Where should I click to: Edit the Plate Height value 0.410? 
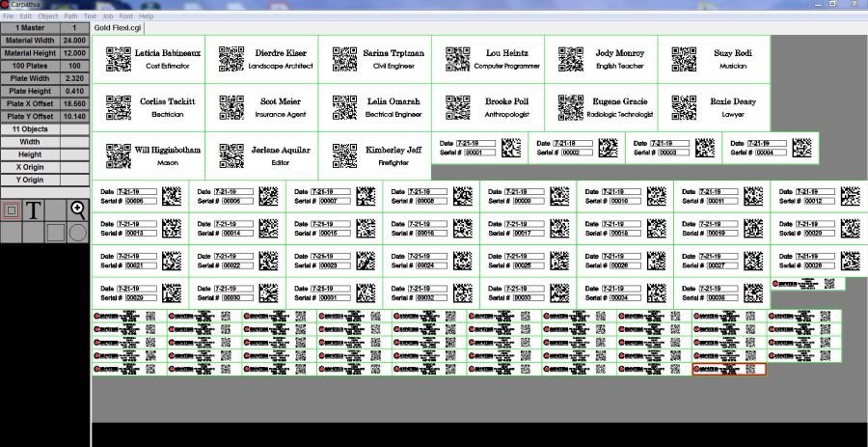pos(74,92)
